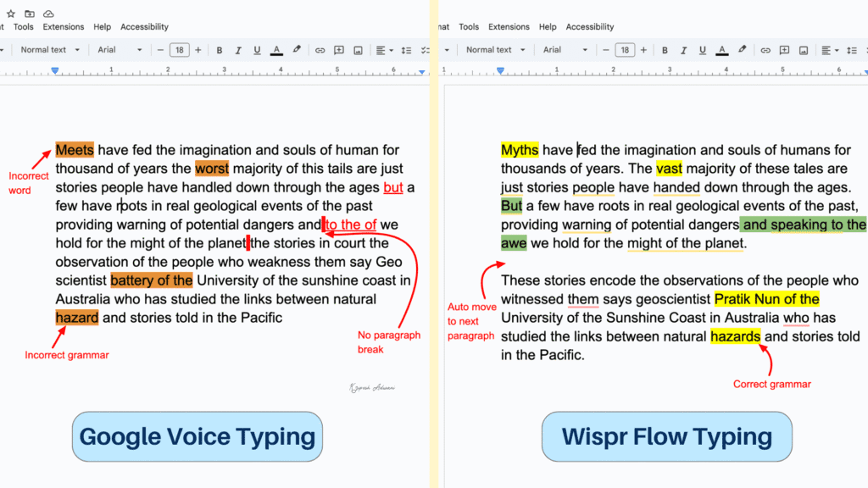Viewport: 868px width, 488px height.
Task: Click highlighted word Meets in left document
Action: [x=75, y=150]
